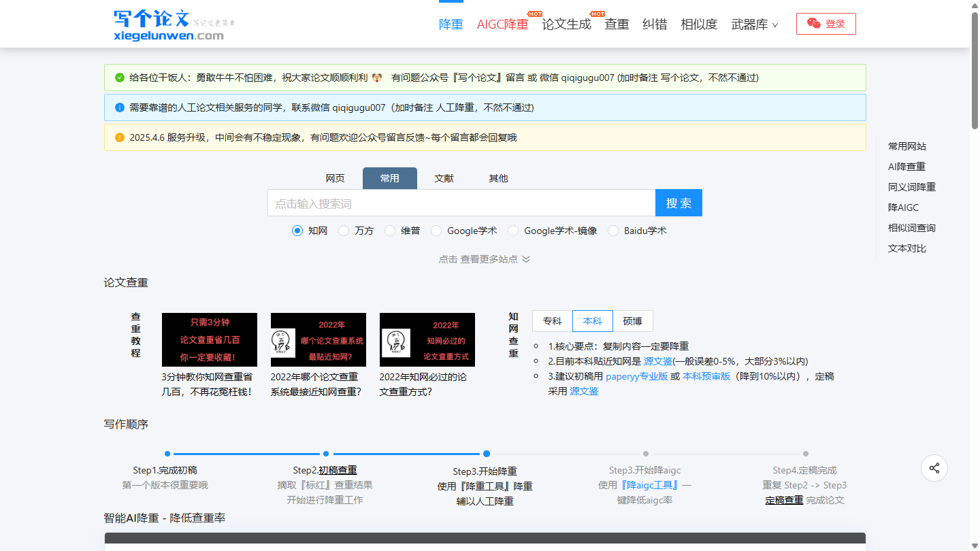Open the 3分钟教你知网查重 video thumbnail
Image resolution: width=980 pixels, height=551 pixels.
point(210,339)
